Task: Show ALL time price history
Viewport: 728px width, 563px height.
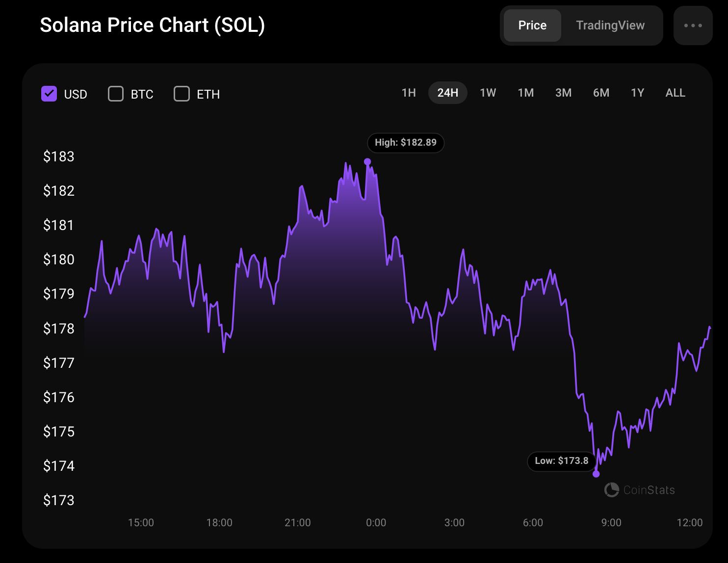Action: [x=675, y=93]
